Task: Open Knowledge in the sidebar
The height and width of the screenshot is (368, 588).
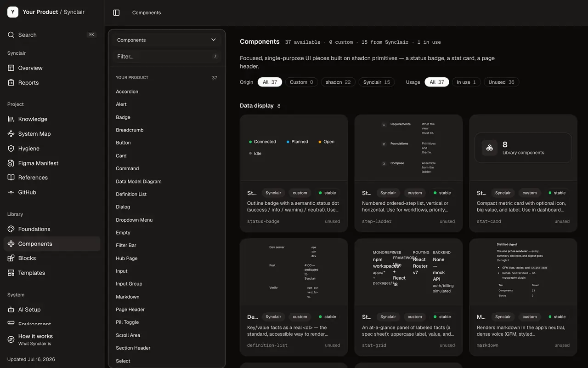Action: [52, 119]
